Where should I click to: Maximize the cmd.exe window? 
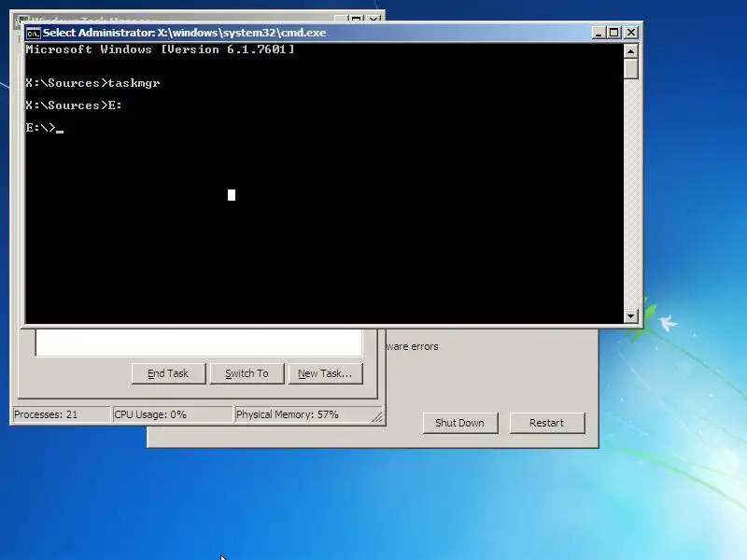pos(614,33)
